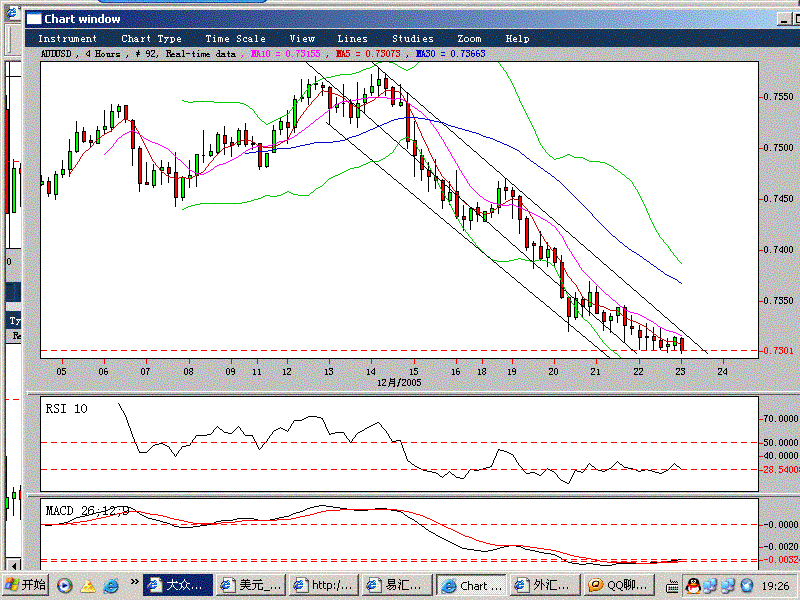The width and height of the screenshot is (800, 600).
Task: Open the Studies menu
Action: coord(412,39)
